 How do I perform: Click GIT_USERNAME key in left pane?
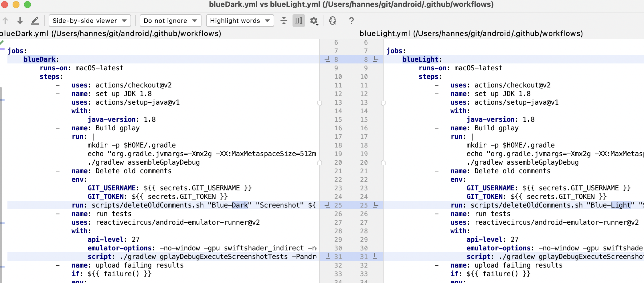tap(112, 188)
